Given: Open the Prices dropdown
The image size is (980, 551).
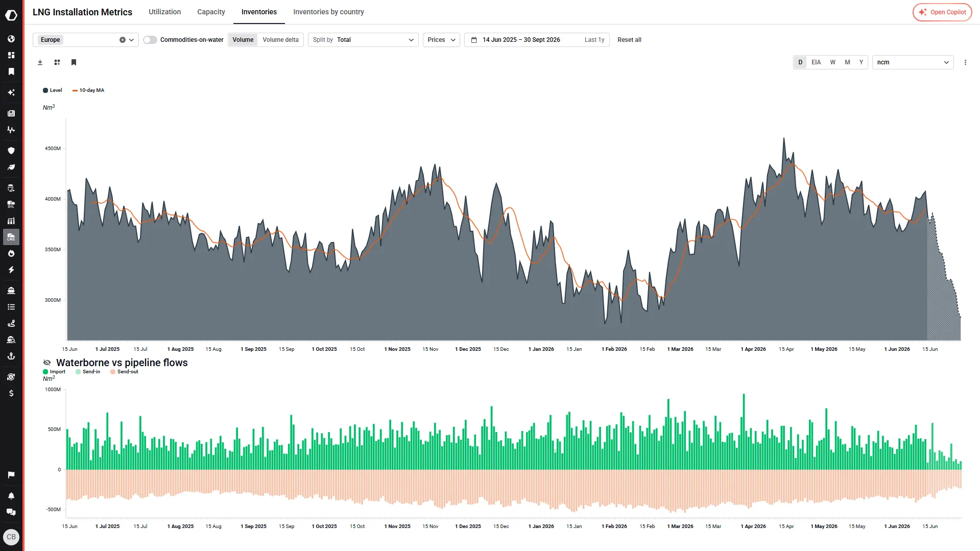Looking at the screenshot, I should pos(441,40).
